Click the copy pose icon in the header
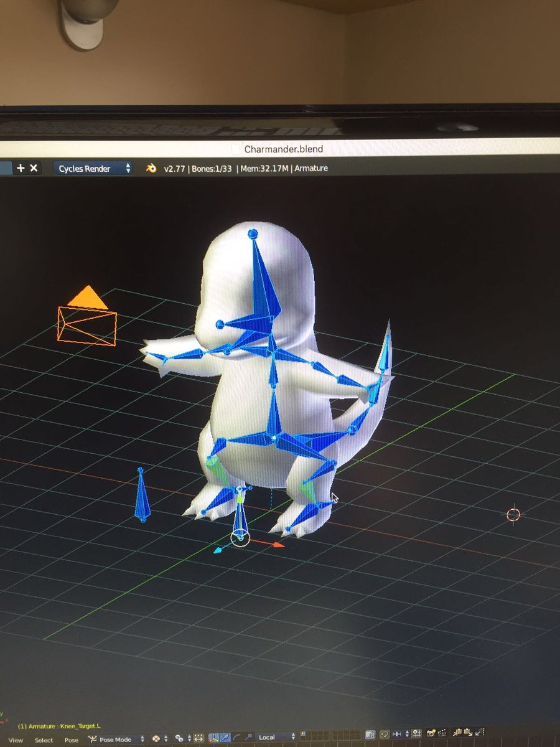 (x=456, y=734)
